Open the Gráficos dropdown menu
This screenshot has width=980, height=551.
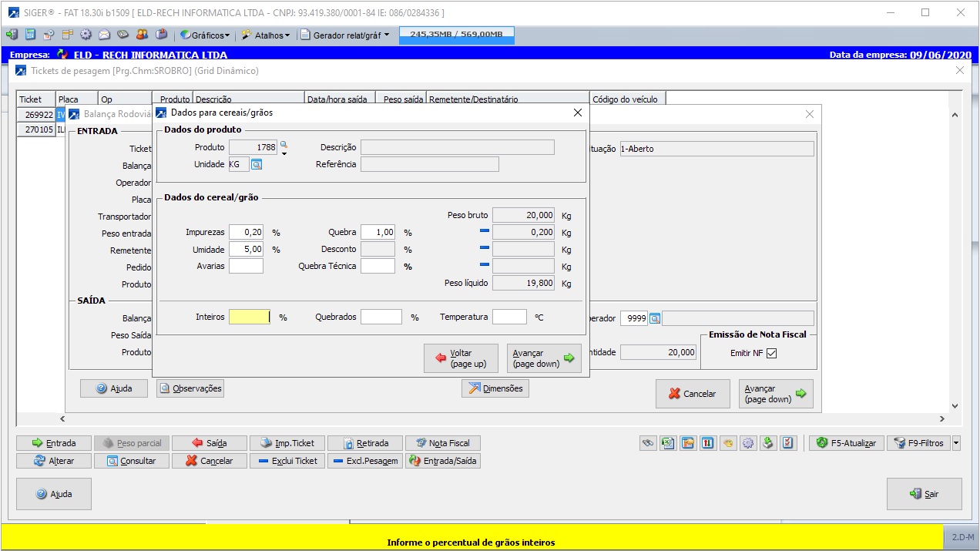205,35
